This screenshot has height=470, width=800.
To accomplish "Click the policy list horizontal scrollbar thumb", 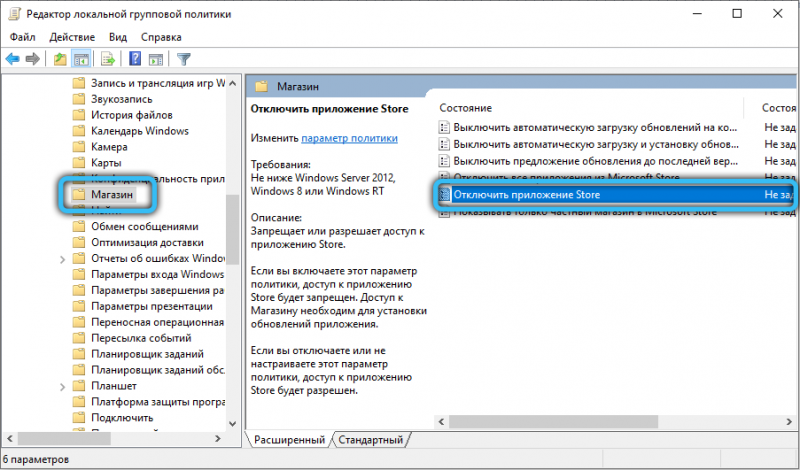I will tap(554, 422).
